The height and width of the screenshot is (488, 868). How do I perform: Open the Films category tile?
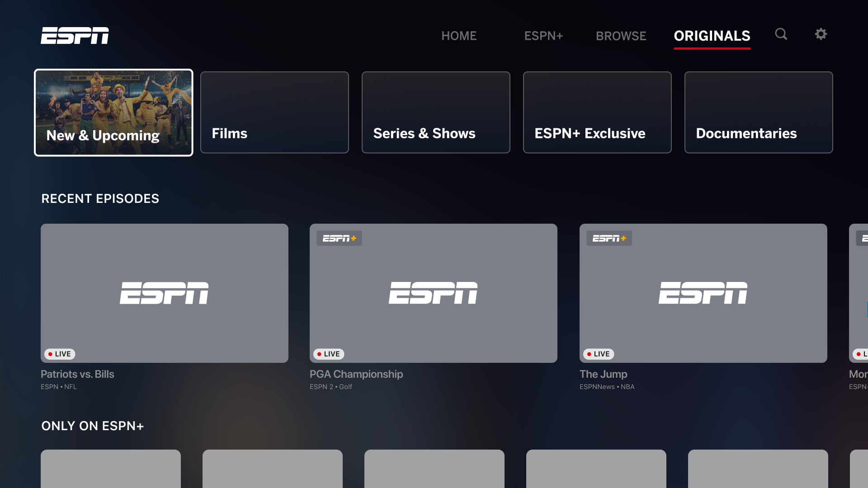[x=274, y=113]
